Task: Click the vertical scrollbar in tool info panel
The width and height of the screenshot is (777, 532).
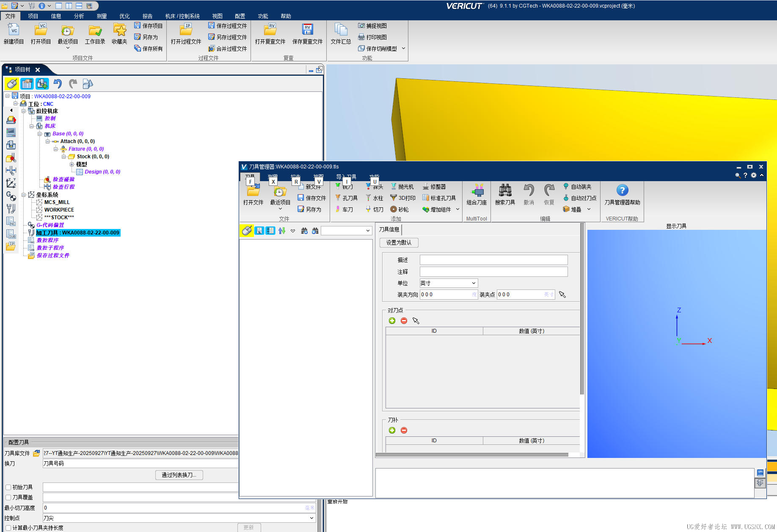Action: point(582,309)
